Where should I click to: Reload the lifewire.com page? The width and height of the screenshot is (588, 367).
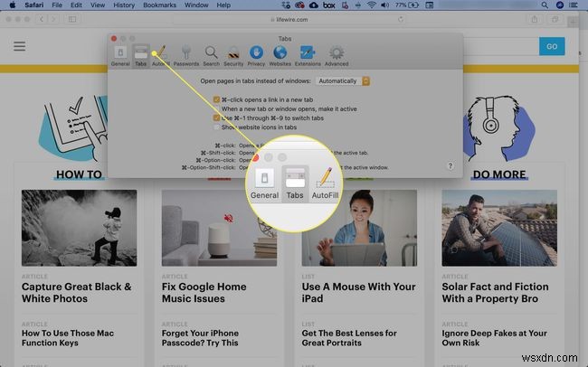(x=401, y=19)
